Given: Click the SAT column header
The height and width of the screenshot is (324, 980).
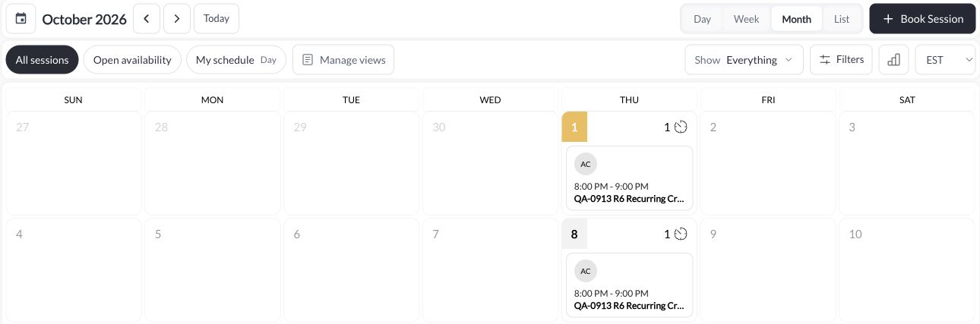Looking at the screenshot, I should 907,99.
